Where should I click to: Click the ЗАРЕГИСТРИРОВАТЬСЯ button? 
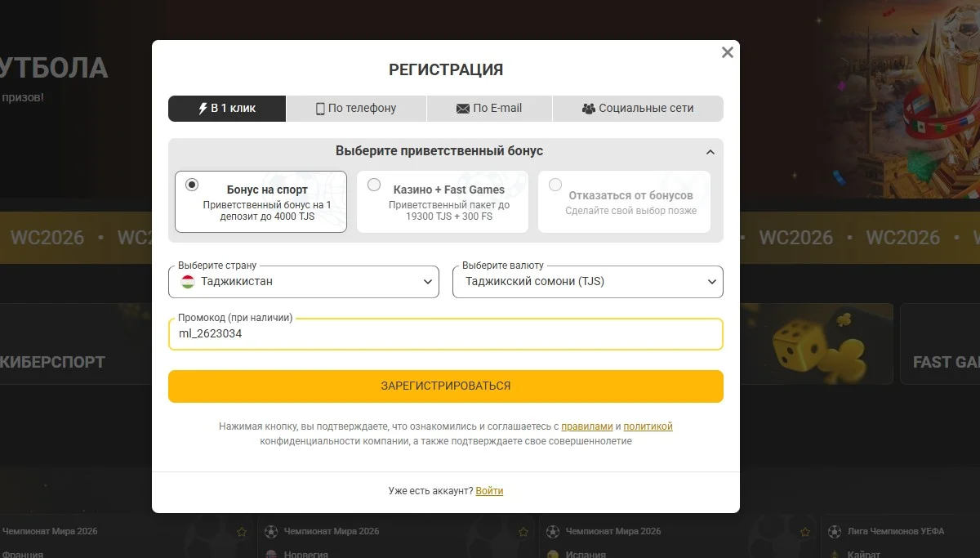pos(446,386)
